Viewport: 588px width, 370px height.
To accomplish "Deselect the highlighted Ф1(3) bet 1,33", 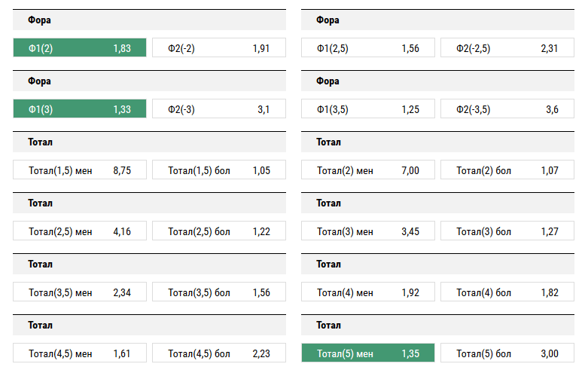I will coord(80,109).
